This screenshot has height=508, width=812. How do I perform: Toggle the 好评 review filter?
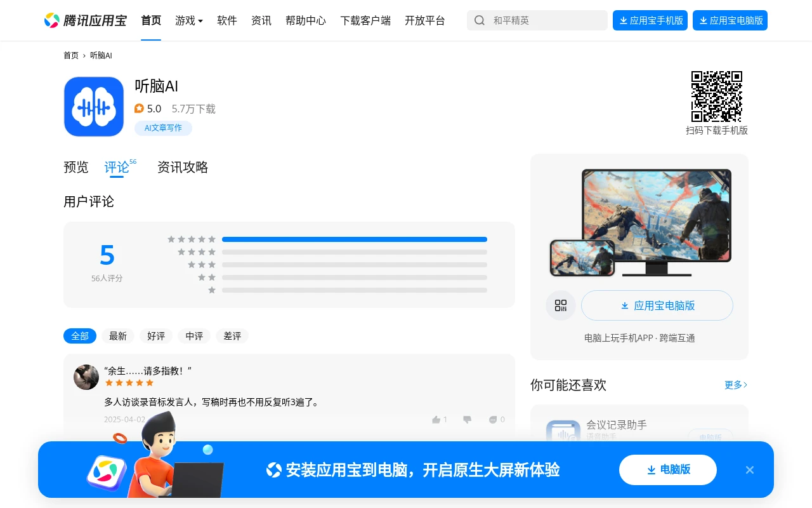tap(156, 336)
